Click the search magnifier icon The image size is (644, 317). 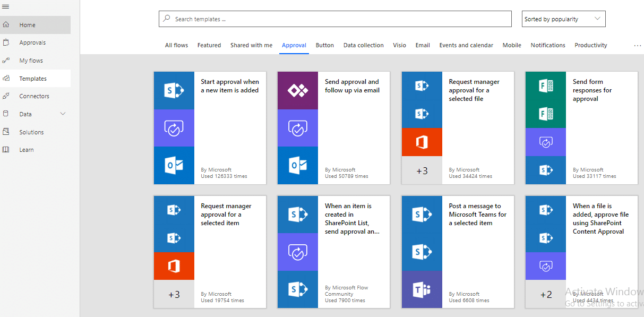click(x=167, y=19)
